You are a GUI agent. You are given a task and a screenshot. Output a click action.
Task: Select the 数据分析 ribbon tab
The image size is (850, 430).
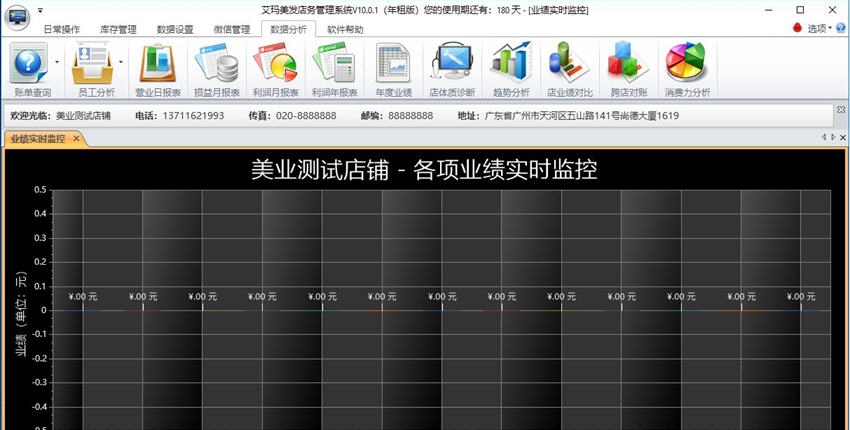click(288, 29)
